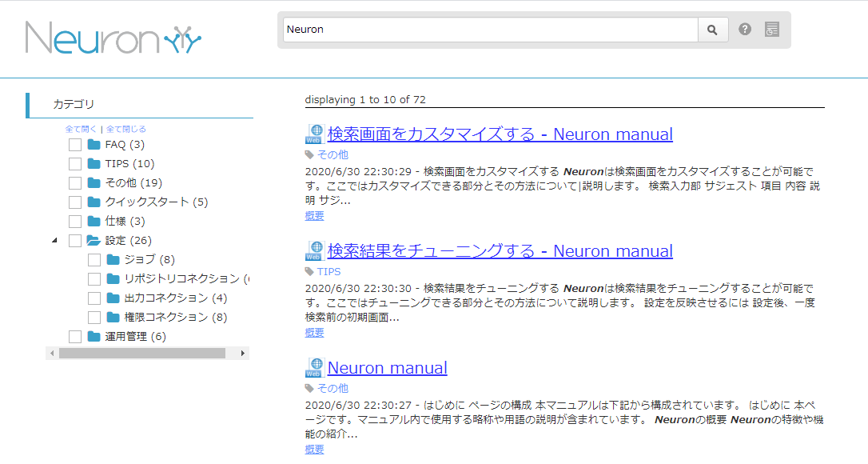Click the category tree horizontal scrollbar thumb
The image size is (868, 464).
pyautogui.click(x=142, y=353)
